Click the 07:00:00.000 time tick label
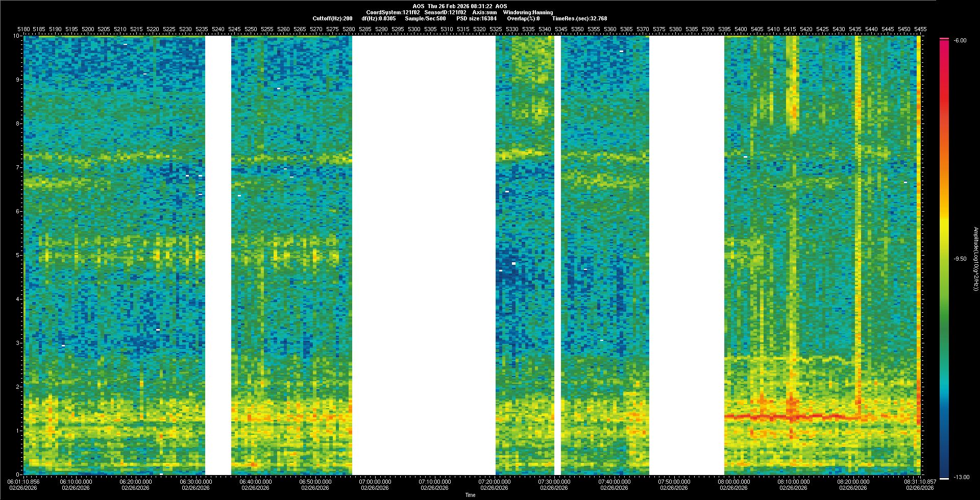 (x=375, y=481)
